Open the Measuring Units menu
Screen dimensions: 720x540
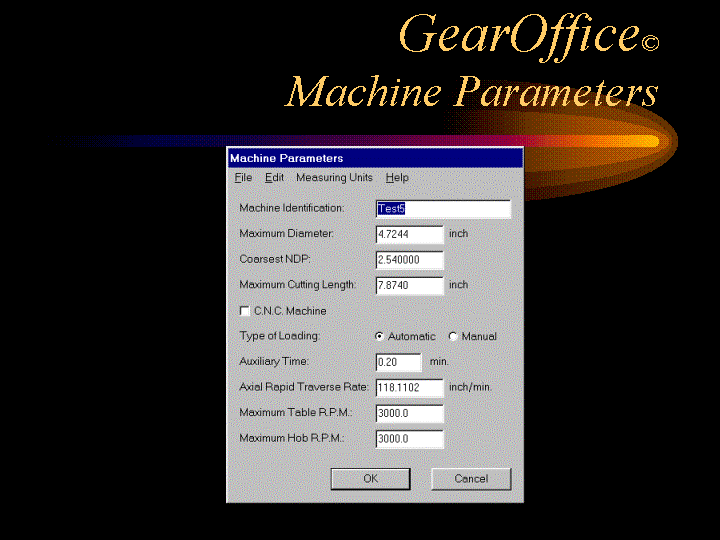click(x=334, y=178)
